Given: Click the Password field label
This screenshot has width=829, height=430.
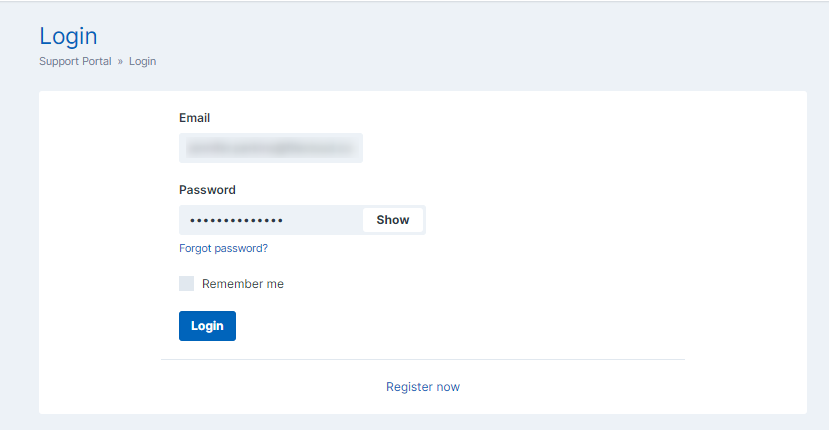Looking at the screenshot, I should pos(207,190).
